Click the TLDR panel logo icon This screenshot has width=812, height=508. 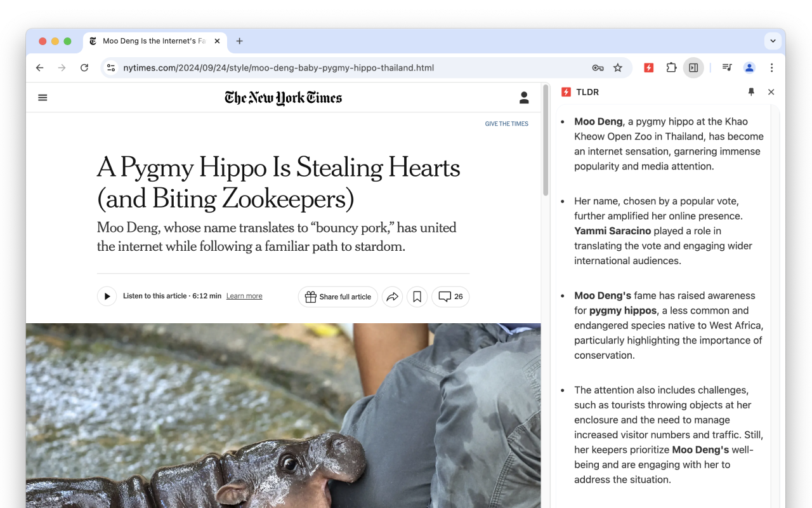click(x=566, y=92)
